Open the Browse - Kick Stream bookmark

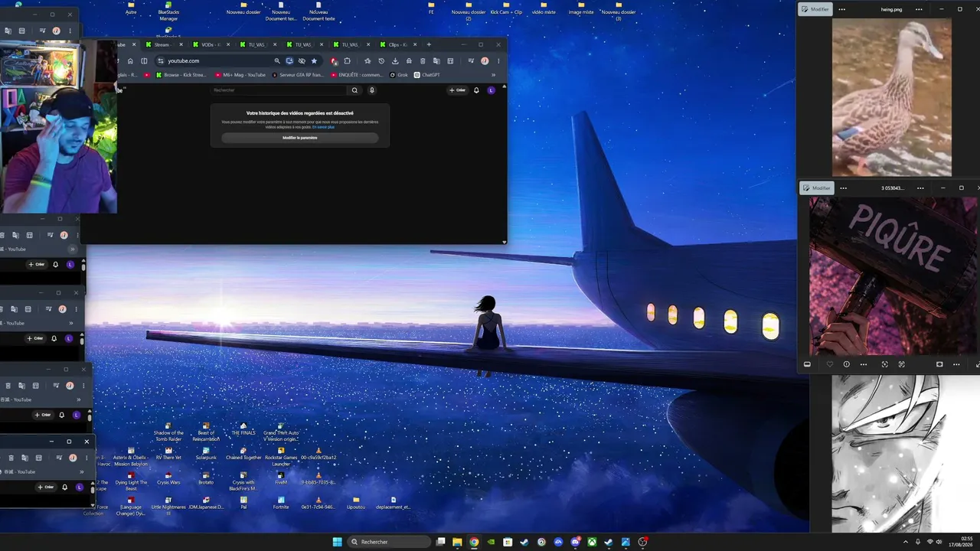(181, 75)
